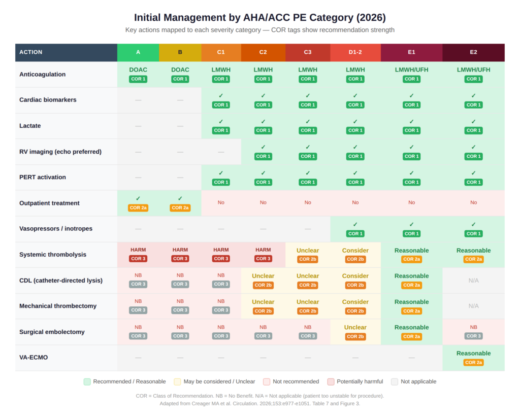This screenshot has height=420, width=520.
Task: Click the COR 2b badge for CDL Unclear in C2
Action: click(263, 285)
